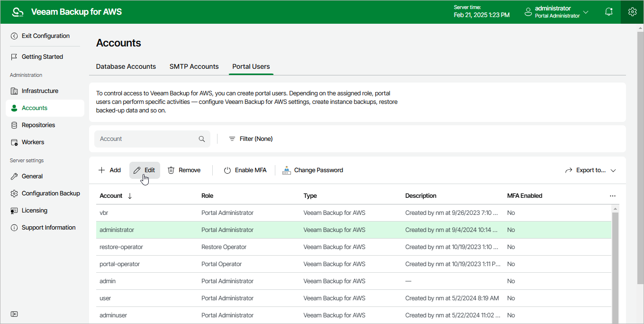This screenshot has height=324, width=644.
Task: Click the table's vertical scrollbar
Action: [x=616, y=266]
